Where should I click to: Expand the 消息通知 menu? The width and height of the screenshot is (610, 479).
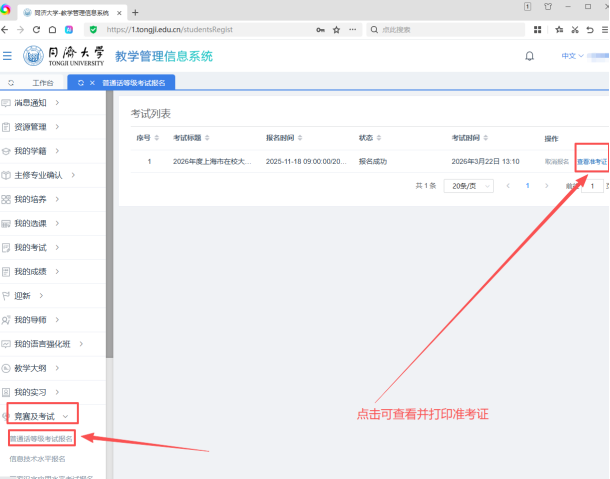tap(53, 103)
